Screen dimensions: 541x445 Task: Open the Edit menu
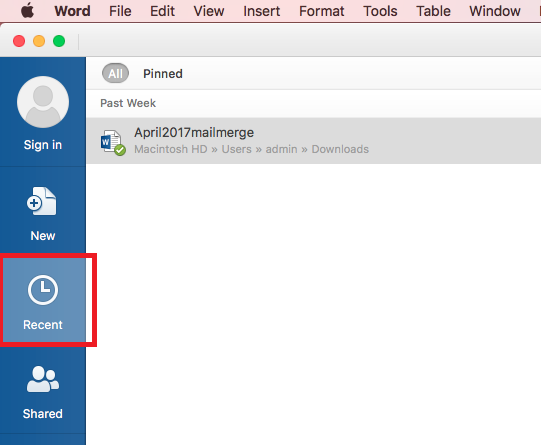[163, 11]
